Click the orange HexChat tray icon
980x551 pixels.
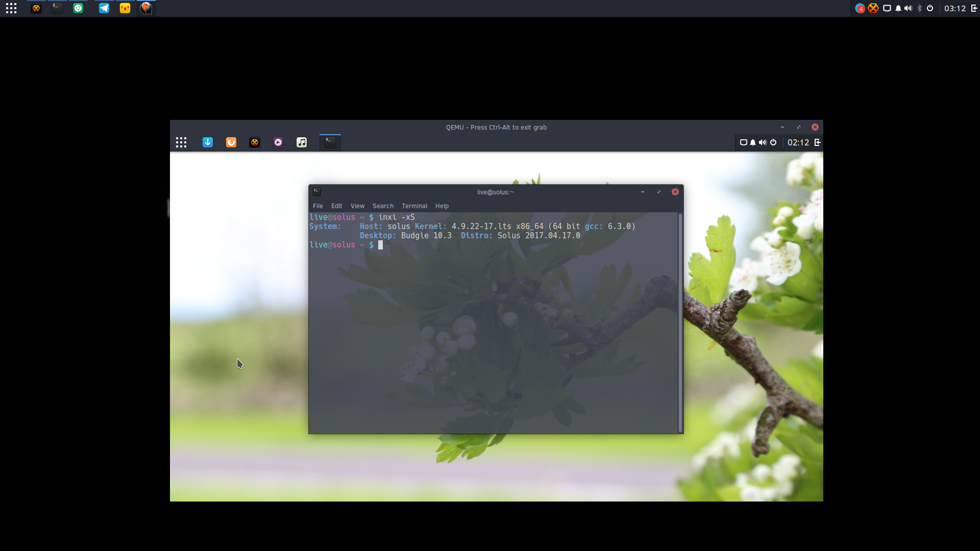click(873, 8)
